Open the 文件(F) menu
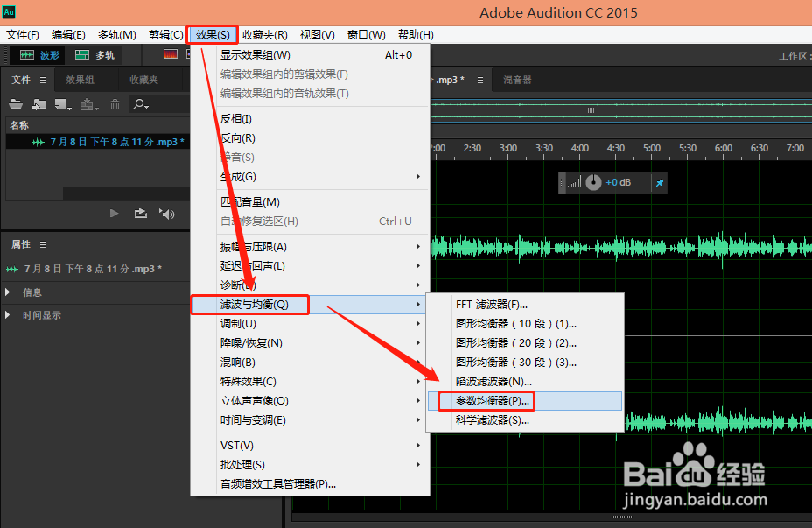This screenshot has height=528, width=812. coord(22,35)
